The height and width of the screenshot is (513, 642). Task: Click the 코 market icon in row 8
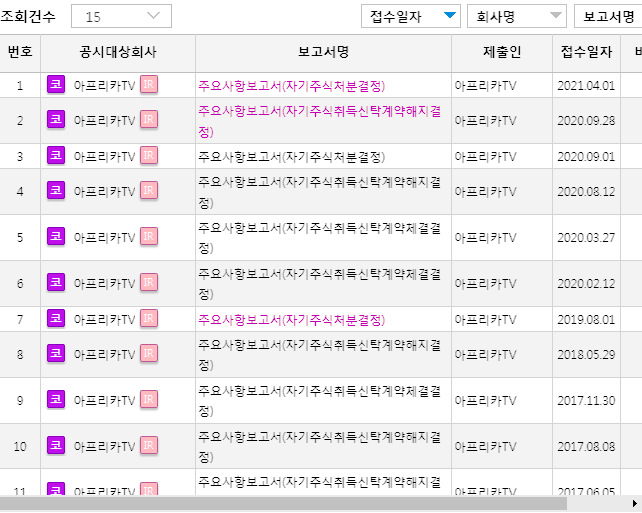point(56,353)
